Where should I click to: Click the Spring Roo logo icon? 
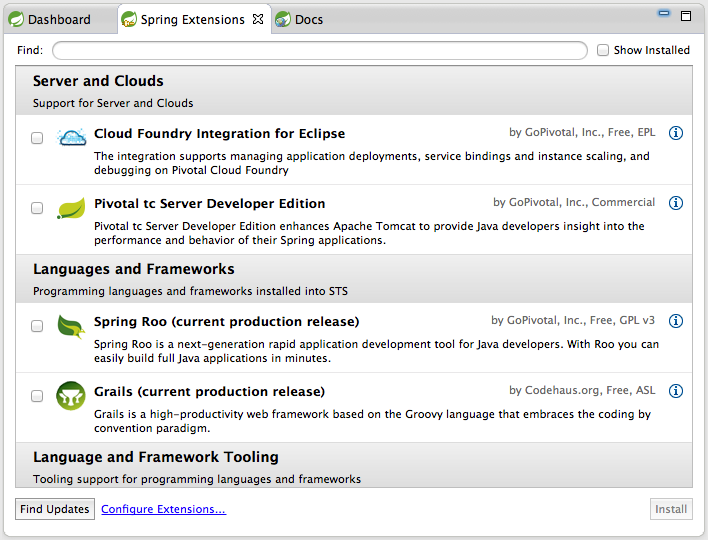(71, 326)
